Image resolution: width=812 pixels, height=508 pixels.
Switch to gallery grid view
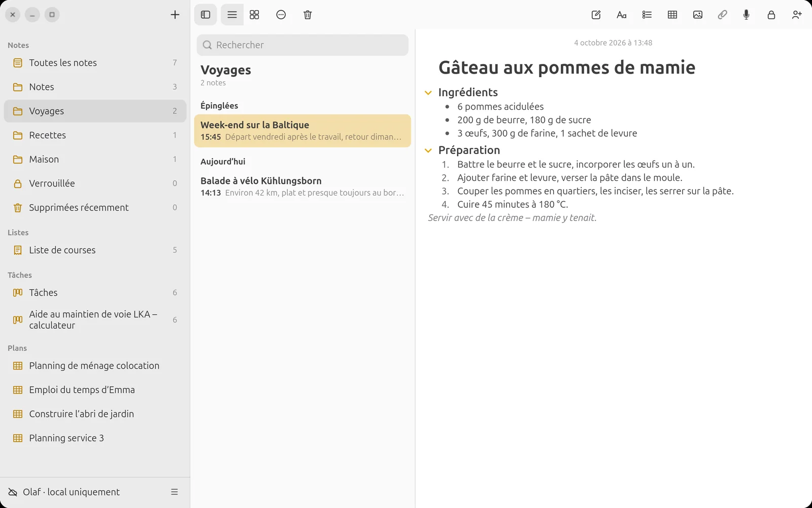point(254,15)
